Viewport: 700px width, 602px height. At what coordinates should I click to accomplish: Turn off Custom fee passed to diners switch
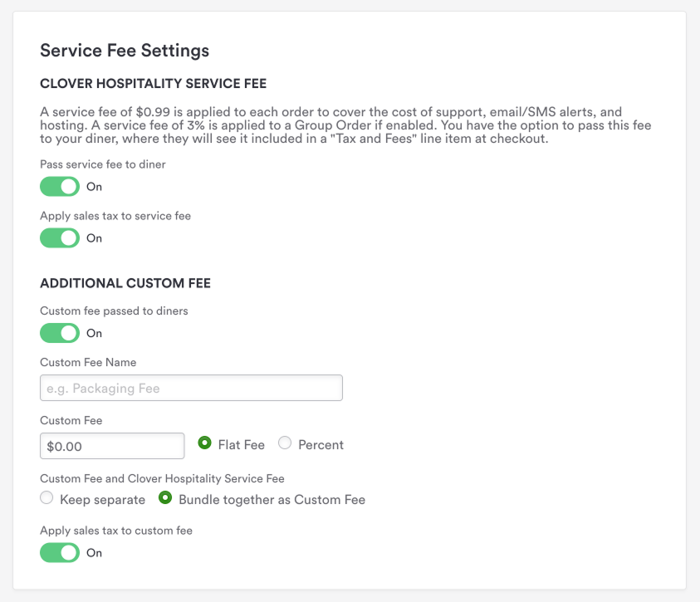click(x=60, y=333)
